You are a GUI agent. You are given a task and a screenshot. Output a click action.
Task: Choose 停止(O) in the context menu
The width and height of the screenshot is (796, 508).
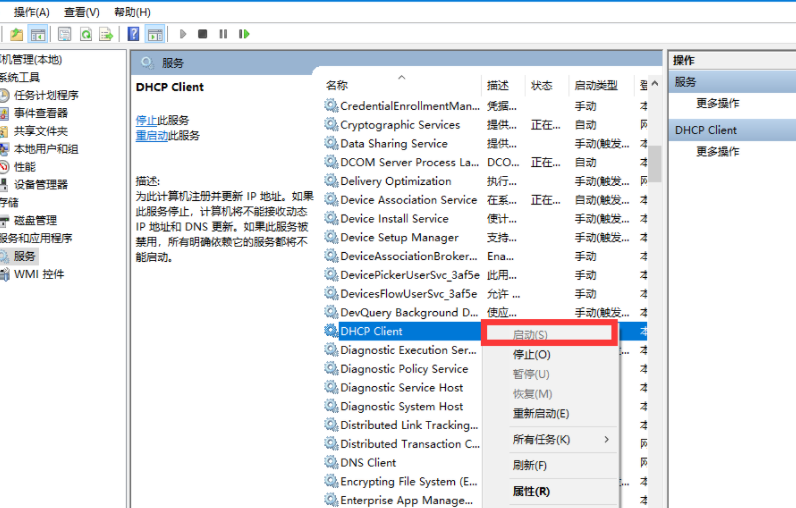531,355
